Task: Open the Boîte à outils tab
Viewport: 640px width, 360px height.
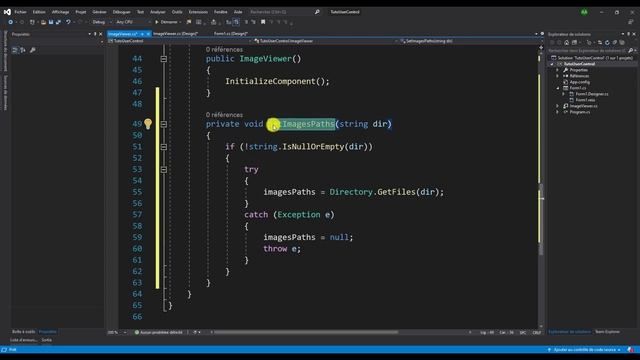Action: [x=24, y=331]
